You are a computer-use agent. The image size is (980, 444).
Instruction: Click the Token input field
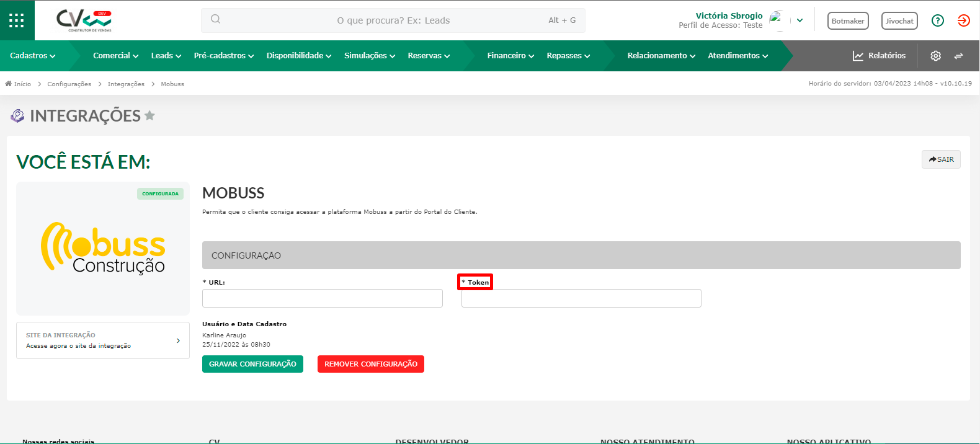click(581, 298)
